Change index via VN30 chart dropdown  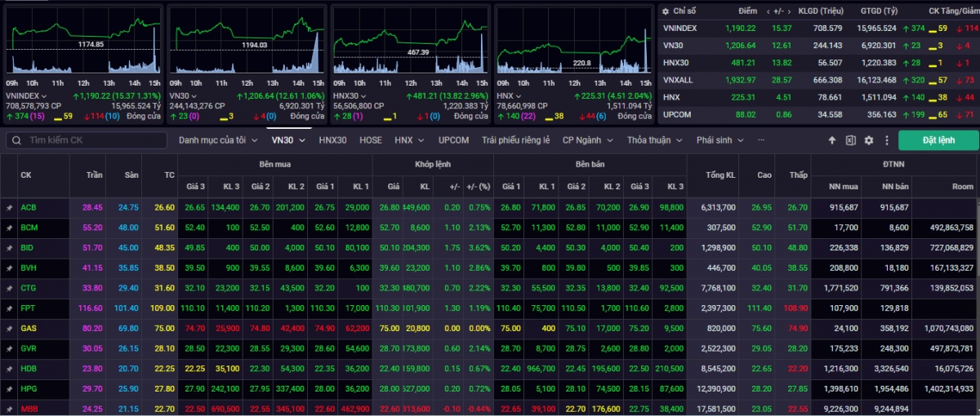tap(182, 95)
